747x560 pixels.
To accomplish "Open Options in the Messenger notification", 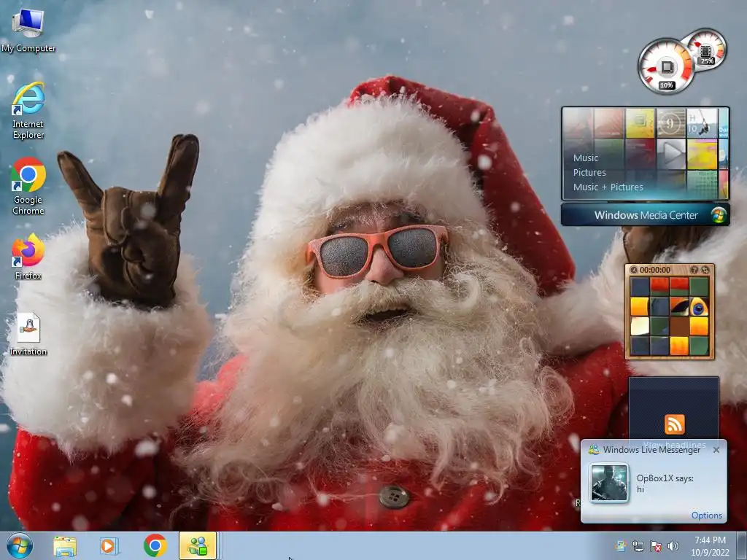I will coord(706,516).
